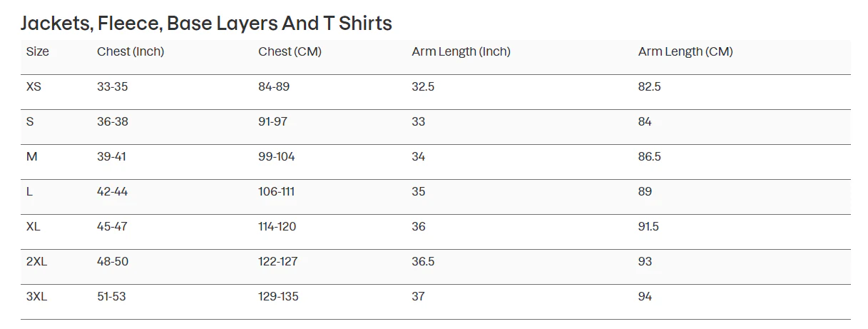Viewport: 868px width, 329px height.
Task: Click the M size row label
Action: [32, 156]
